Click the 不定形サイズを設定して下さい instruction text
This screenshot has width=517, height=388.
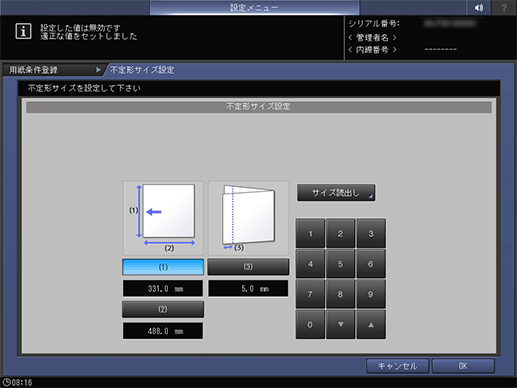[x=84, y=88]
